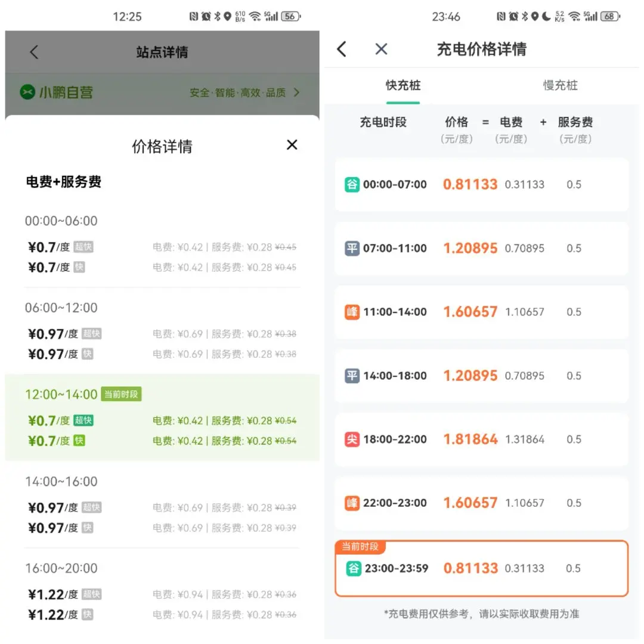Image resolution: width=644 pixels, height=644 pixels.
Task: Tap the back arrow on 站点详情 header
Action: (x=34, y=52)
